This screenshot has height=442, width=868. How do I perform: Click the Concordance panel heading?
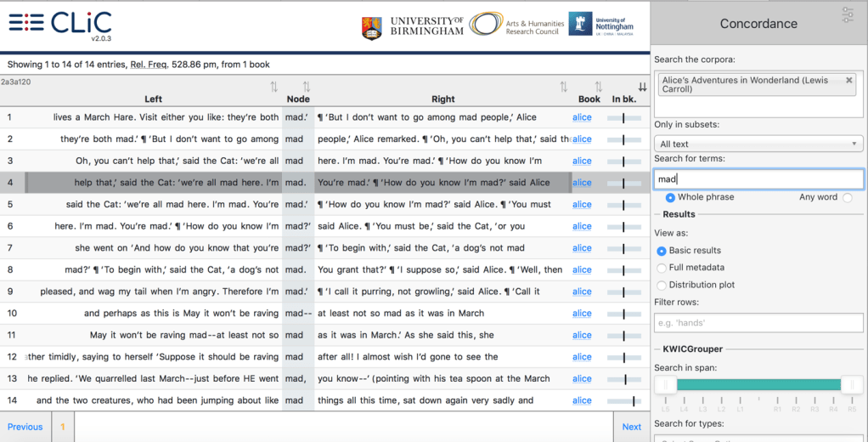pos(758,24)
